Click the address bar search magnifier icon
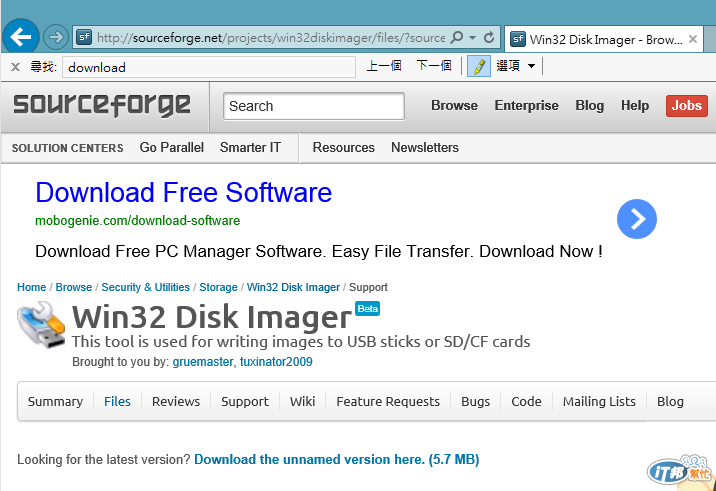 457,37
